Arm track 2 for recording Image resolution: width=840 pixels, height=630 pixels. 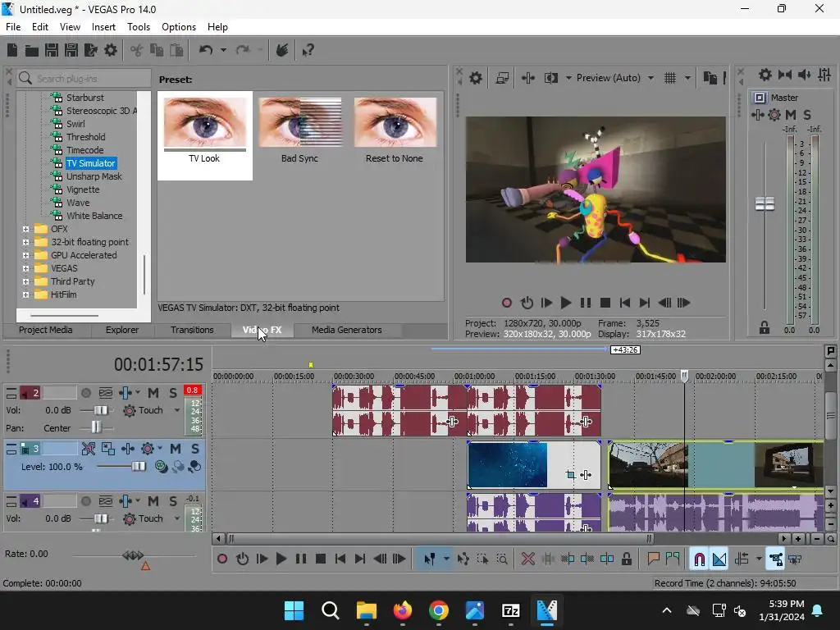pyautogui.click(x=85, y=393)
